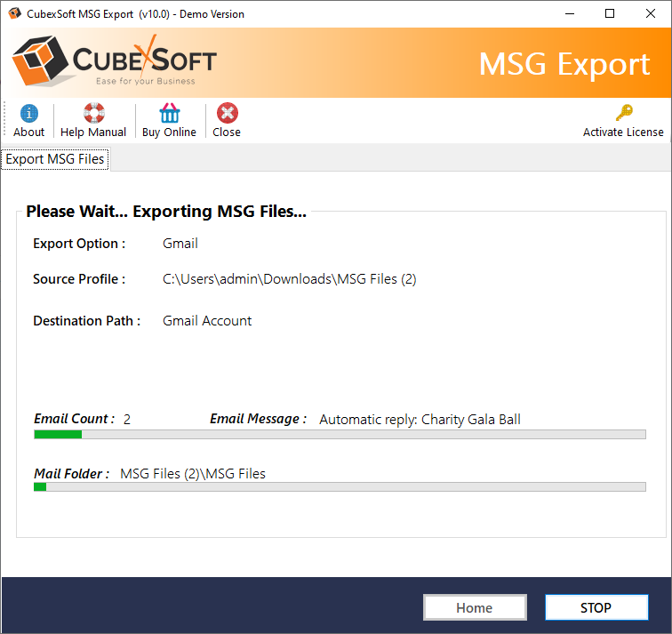Click the CubexSoft cube logo
The image size is (672, 634).
(40, 63)
